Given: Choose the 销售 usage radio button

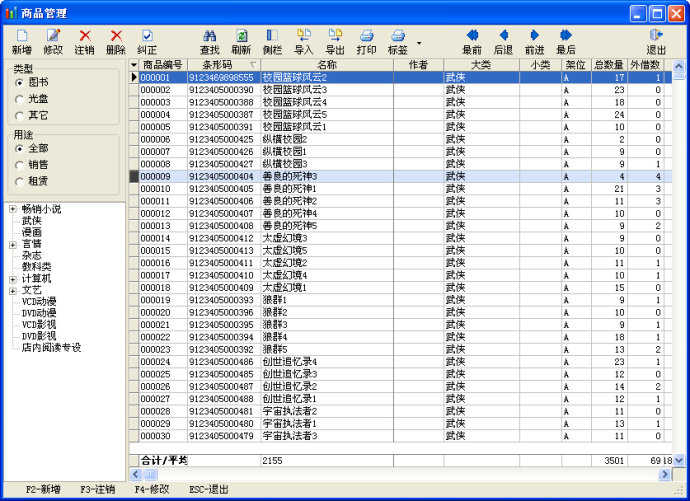Looking at the screenshot, I should (20, 164).
